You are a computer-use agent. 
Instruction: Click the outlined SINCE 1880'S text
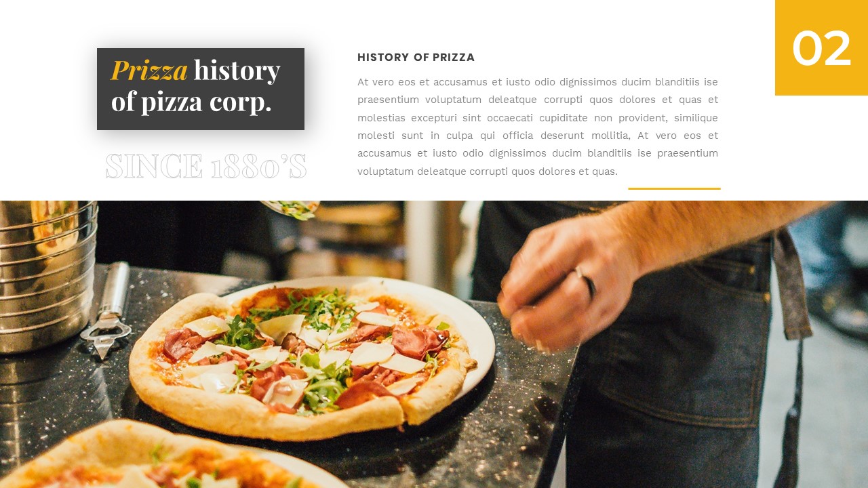pyautogui.click(x=206, y=166)
